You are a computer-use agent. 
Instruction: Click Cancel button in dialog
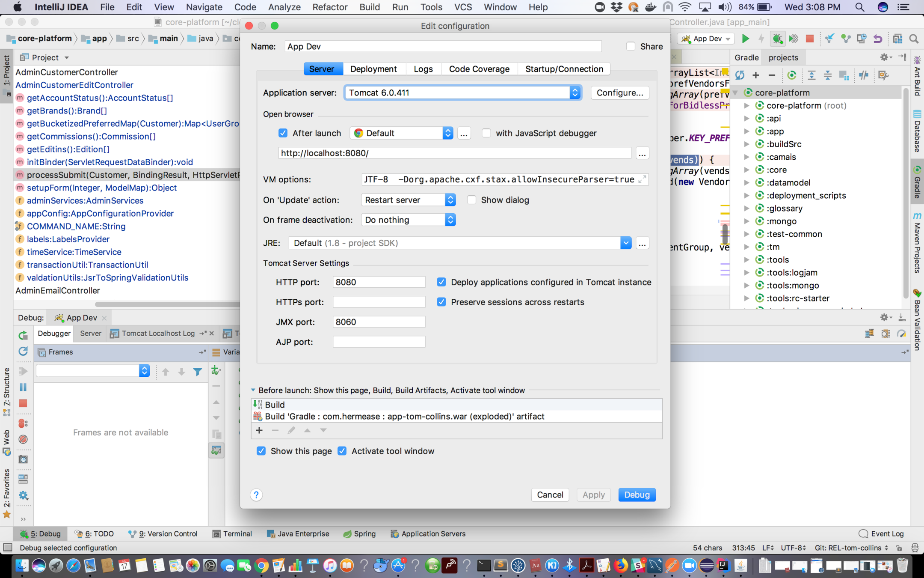[x=550, y=495]
